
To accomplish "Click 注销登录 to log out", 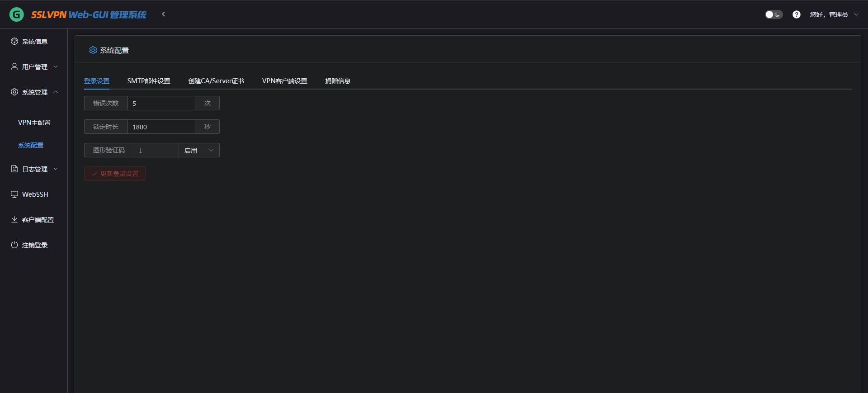I will pos(34,245).
